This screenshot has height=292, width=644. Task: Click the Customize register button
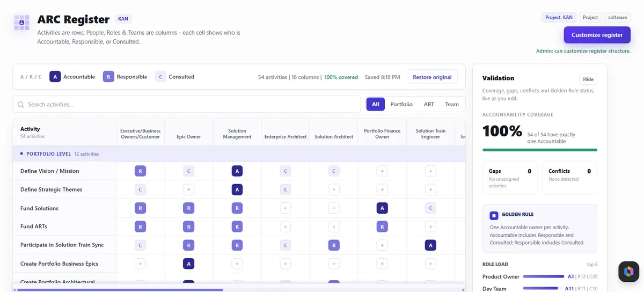click(597, 35)
